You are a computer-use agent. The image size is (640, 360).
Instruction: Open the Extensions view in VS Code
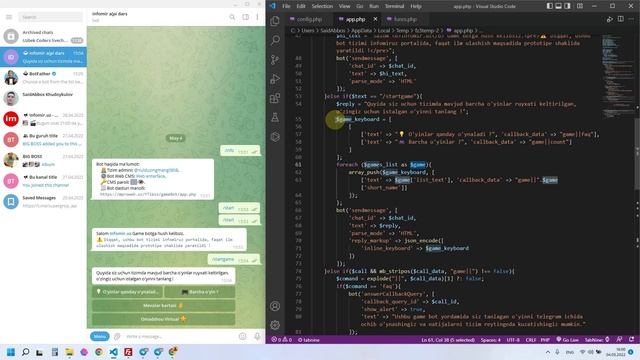point(275,98)
